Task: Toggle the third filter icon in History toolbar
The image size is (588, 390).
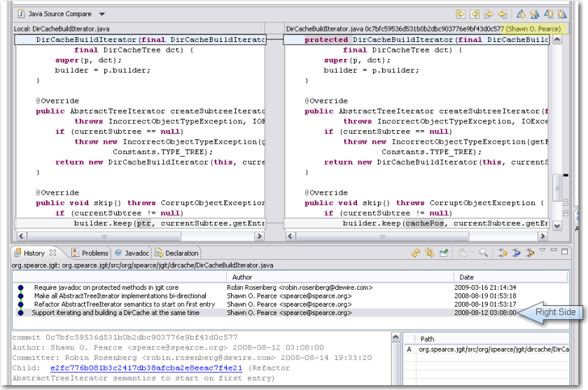Action: [x=528, y=253]
